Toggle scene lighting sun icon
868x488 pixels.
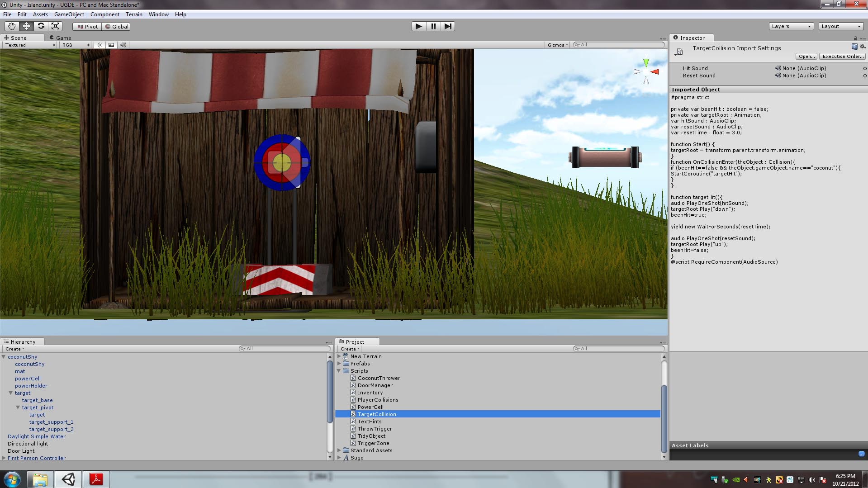tap(100, 45)
